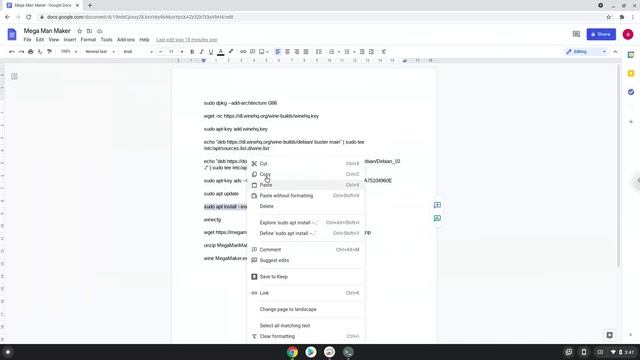
Task: Open the zoom level dropdown
Action: 69,52
